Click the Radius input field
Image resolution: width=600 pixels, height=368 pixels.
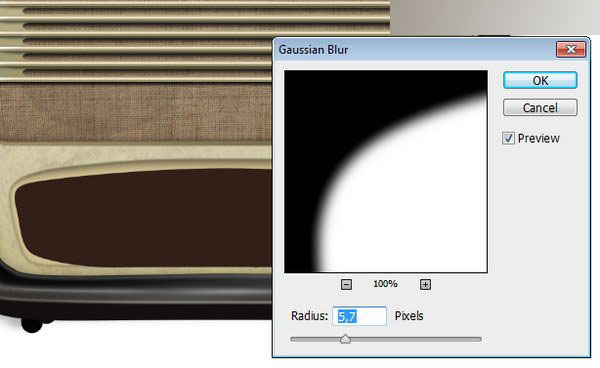pyautogui.click(x=359, y=316)
